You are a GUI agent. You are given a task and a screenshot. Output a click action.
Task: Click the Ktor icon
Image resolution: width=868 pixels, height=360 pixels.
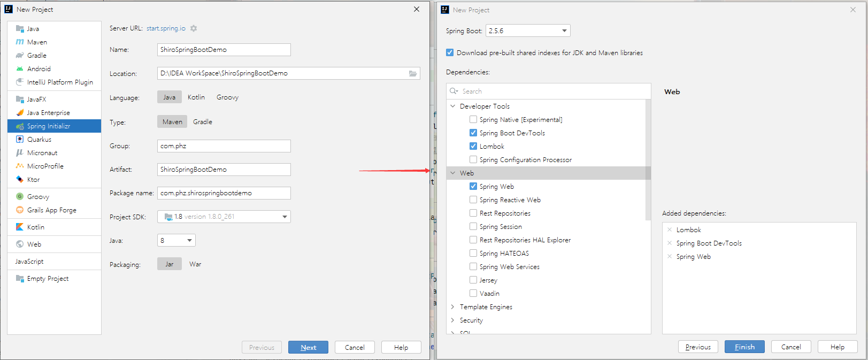tap(20, 180)
